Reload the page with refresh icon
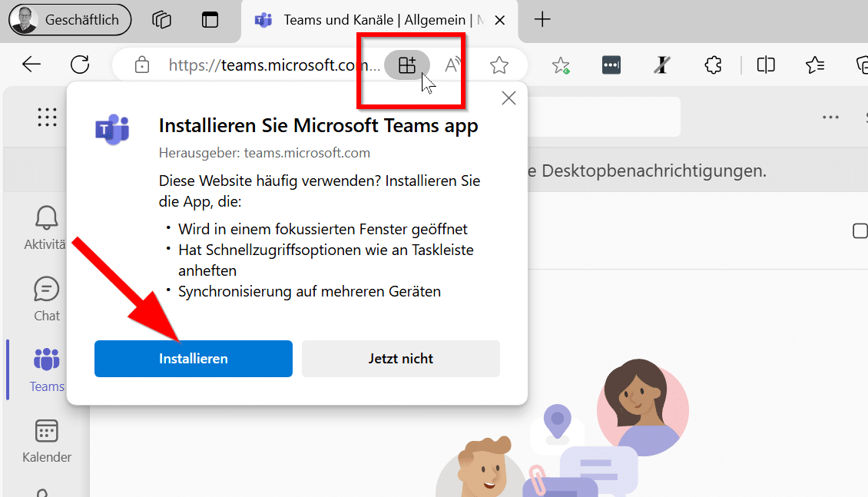Viewport: 868px width, 497px height. 80,65
